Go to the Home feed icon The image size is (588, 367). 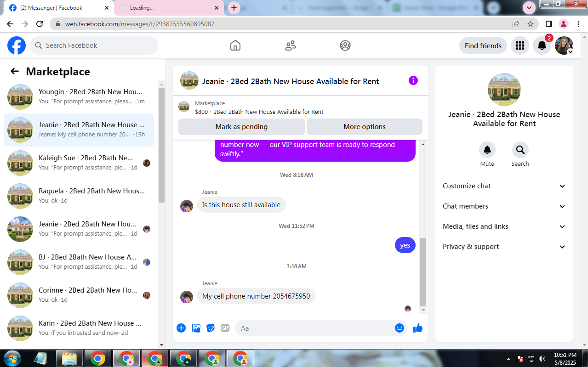[235, 45]
